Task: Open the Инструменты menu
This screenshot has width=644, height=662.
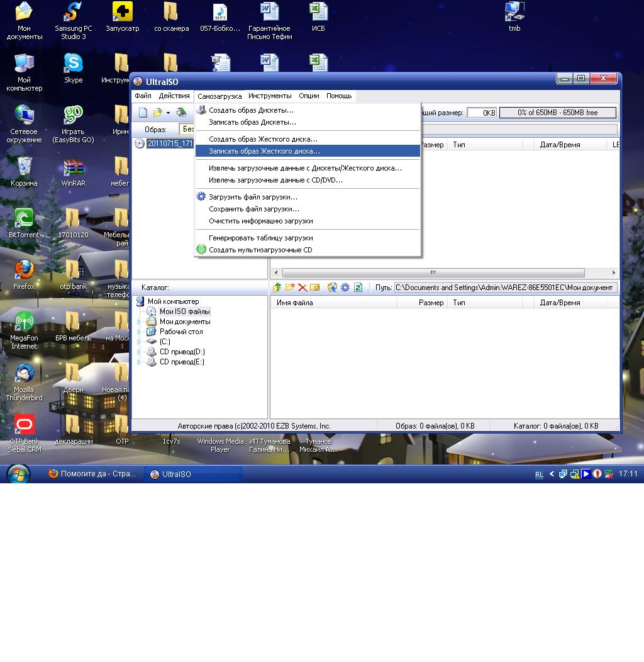Action: (270, 96)
